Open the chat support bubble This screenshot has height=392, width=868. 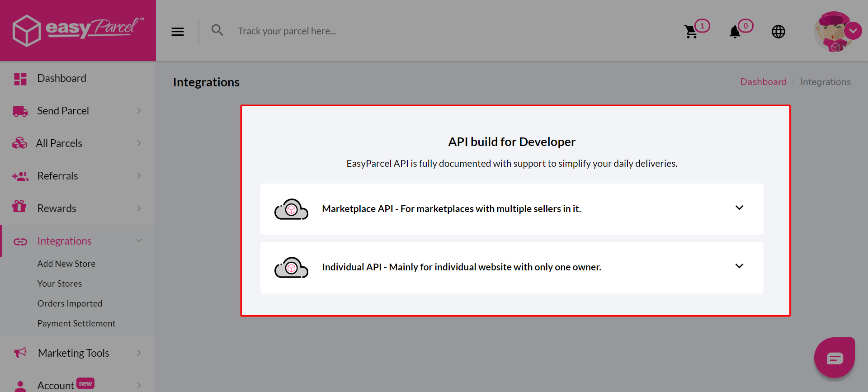point(835,358)
